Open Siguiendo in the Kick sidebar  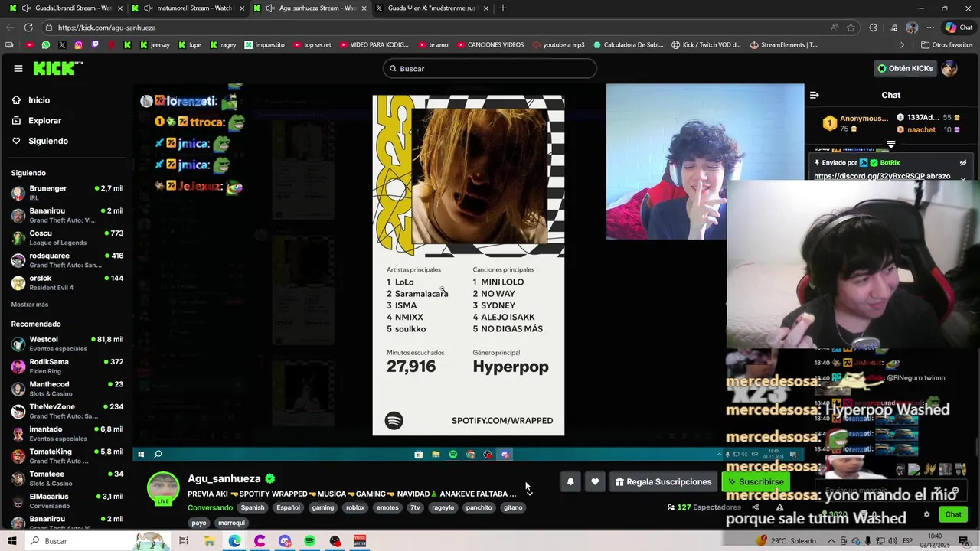[x=48, y=141]
